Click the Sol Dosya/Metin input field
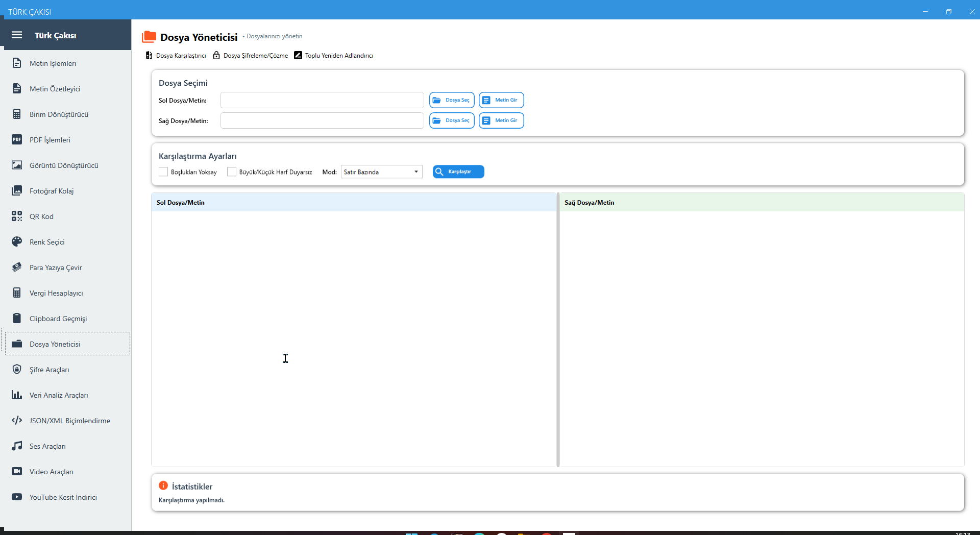 pyautogui.click(x=322, y=100)
